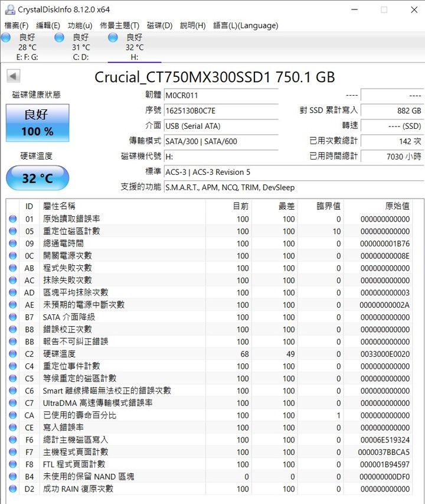Click the status icon for 抹除失敗次數 row

(13, 280)
